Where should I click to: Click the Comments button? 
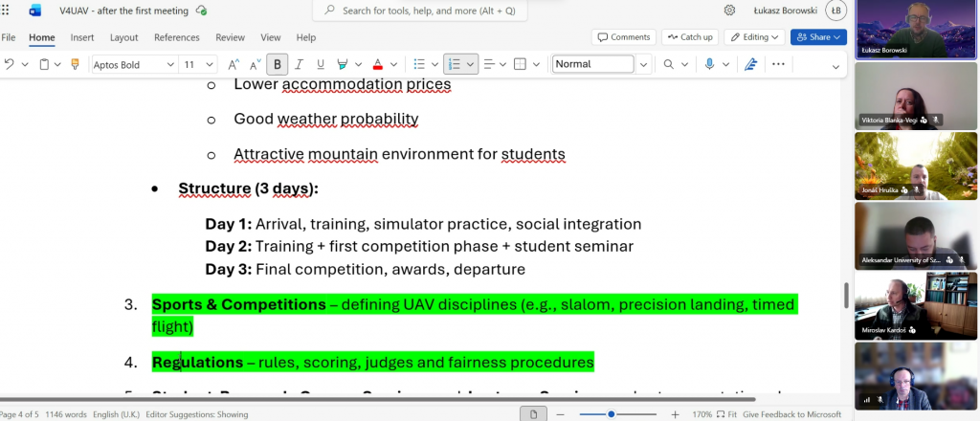pyautogui.click(x=623, y=37)
